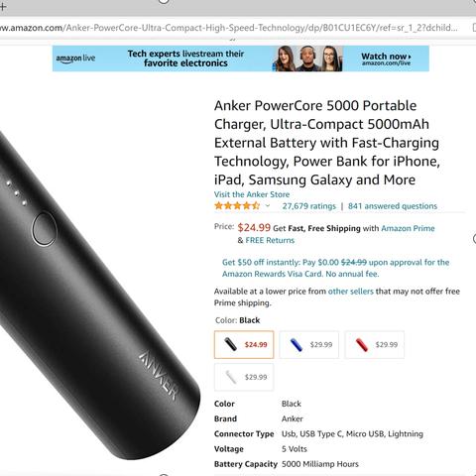Screen dimensions: 476x476
Task: Click the FREE Returns link
Action: 270,240
